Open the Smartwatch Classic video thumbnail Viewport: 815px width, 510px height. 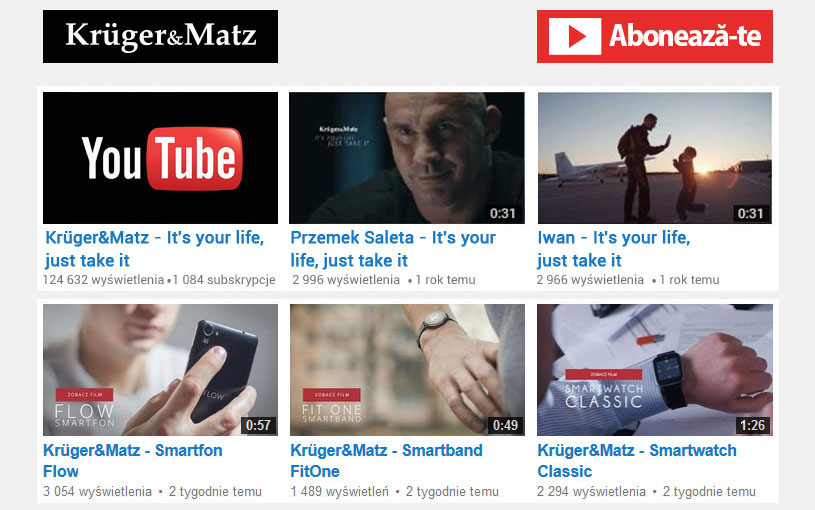coord(654,370)
